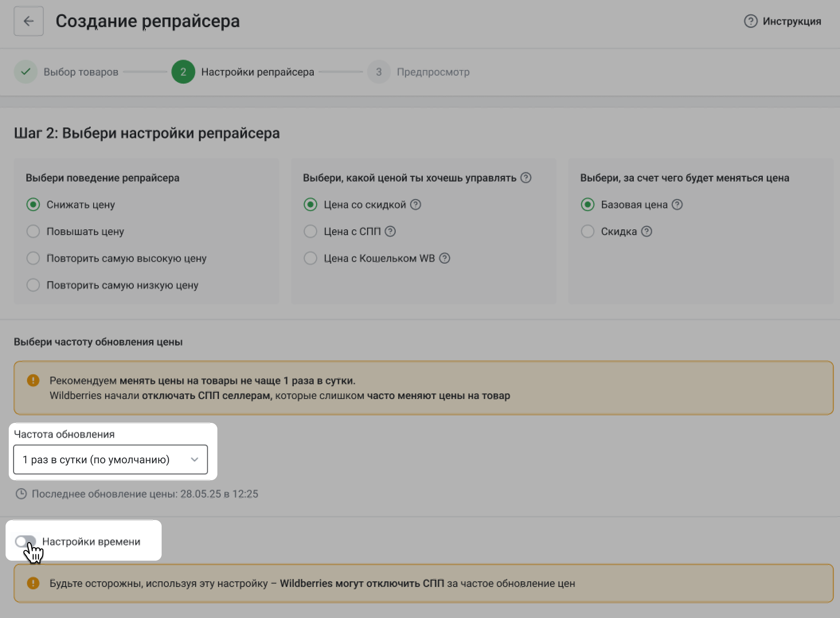Open the Инструкция help link
The width and height of the screenshot is (840, 618).
click(783, 21)
